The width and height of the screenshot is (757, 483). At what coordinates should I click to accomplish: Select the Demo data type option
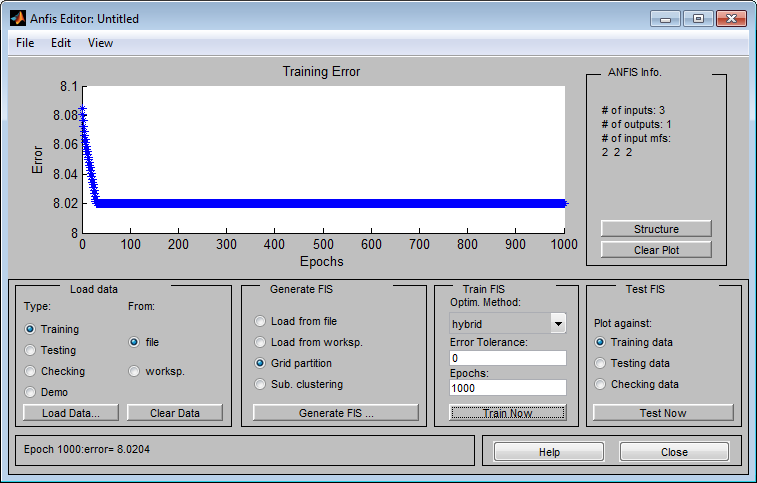[x=31, y=392]
